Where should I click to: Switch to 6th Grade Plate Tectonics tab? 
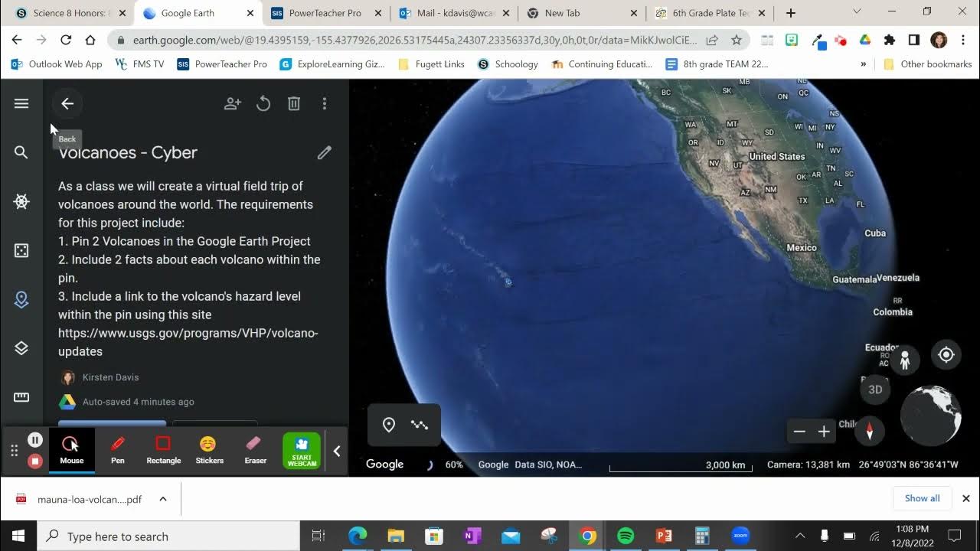[710, 13]
